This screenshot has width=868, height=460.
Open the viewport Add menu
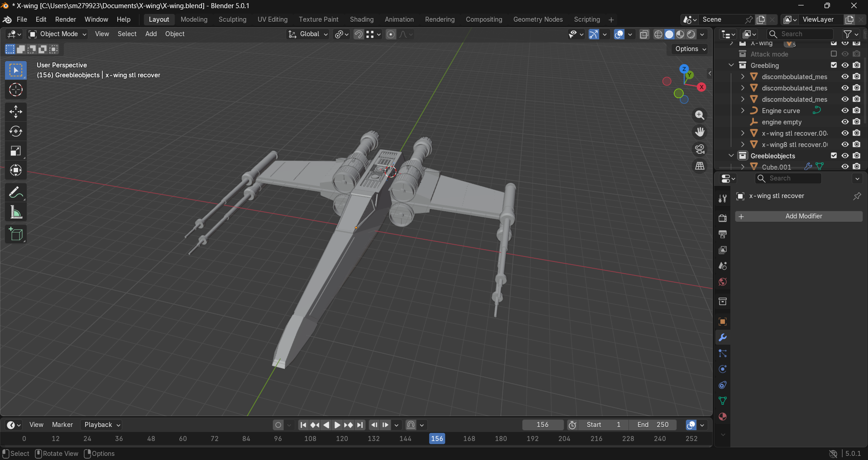[x=151, y=34]
